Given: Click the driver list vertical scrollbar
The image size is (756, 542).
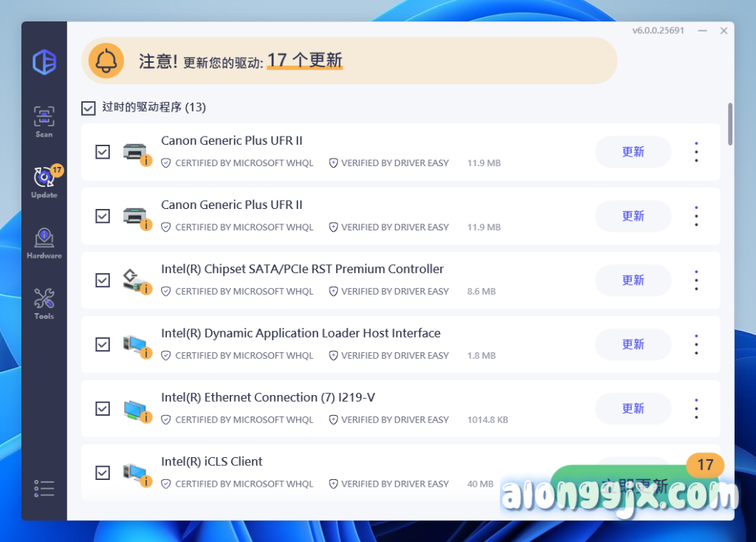Looking at the screenshot, I should [730, 124].
